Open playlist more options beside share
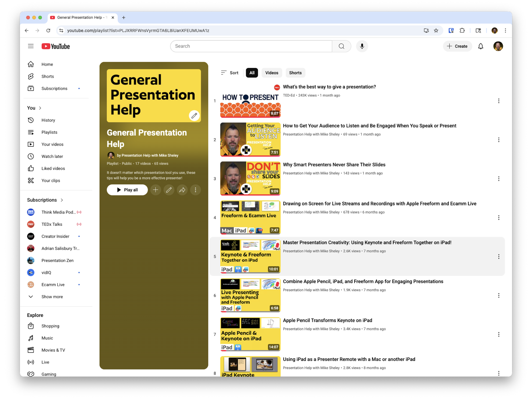Image resolution: width=532 pixels, height=399 pixels. [195, 190]
